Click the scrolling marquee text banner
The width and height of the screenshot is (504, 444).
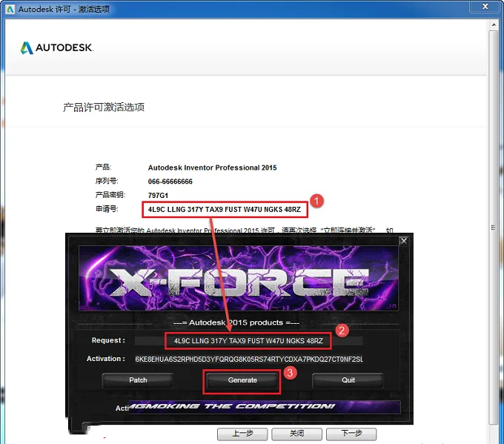point(264,407)
